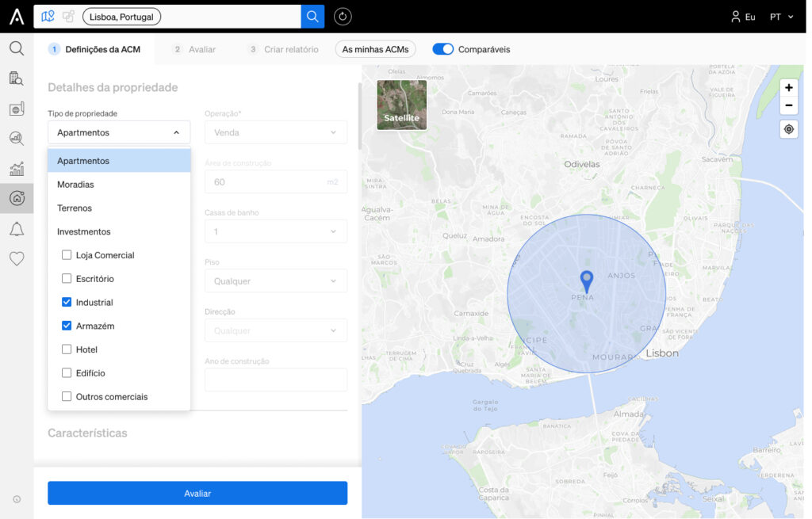Check the Hotel checkbox

67,349
